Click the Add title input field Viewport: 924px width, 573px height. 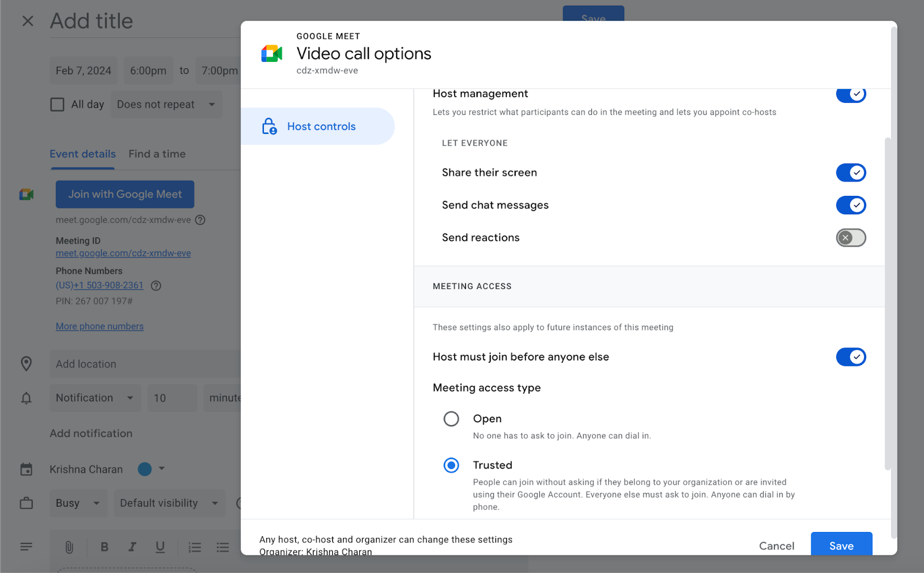pos(144,21)
